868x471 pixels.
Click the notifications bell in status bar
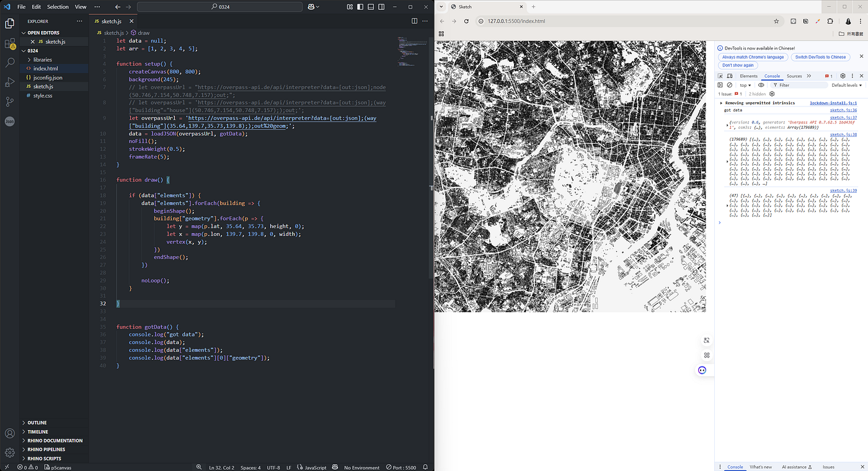point(425,467)
